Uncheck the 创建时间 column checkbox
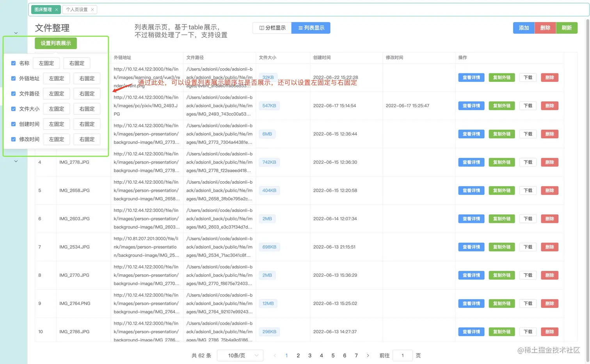The image size is (590, 364). click(14, 124)
